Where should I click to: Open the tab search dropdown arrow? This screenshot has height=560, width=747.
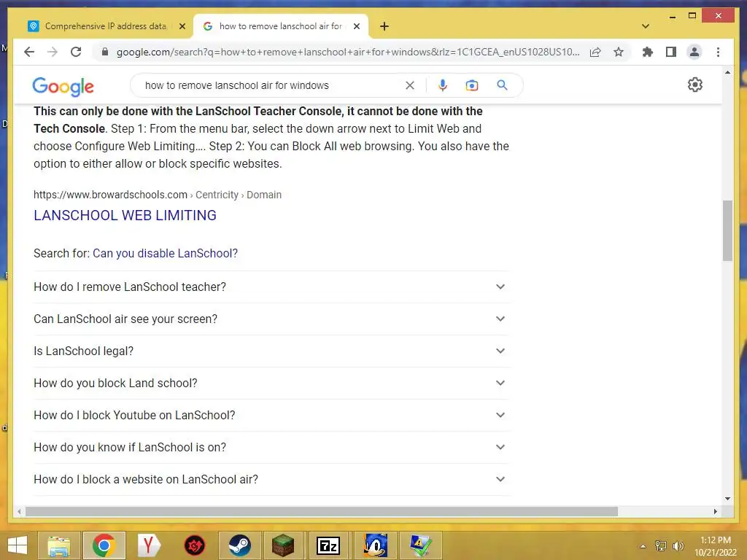(646, 26)
